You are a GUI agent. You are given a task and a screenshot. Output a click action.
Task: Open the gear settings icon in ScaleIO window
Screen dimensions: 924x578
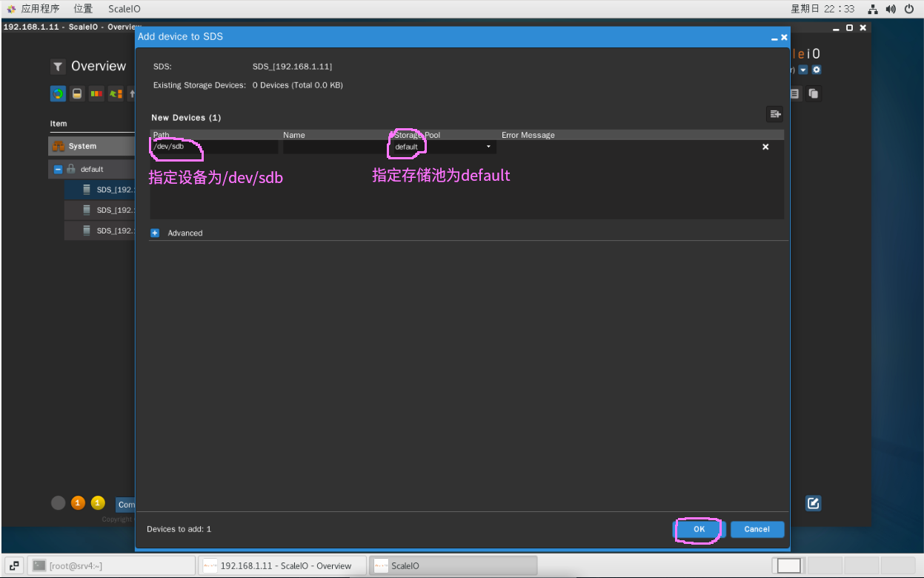[x=817, y=70]
